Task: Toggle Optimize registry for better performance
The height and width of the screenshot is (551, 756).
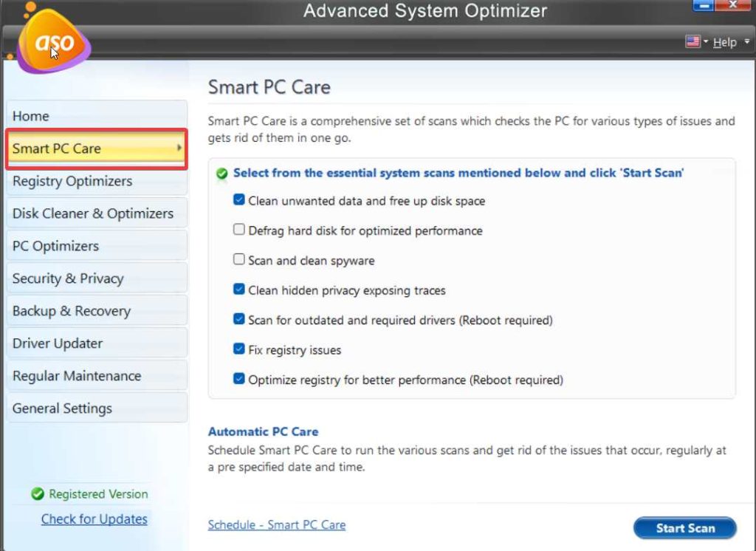Action: pyautogui.click(x=238, y=379)
